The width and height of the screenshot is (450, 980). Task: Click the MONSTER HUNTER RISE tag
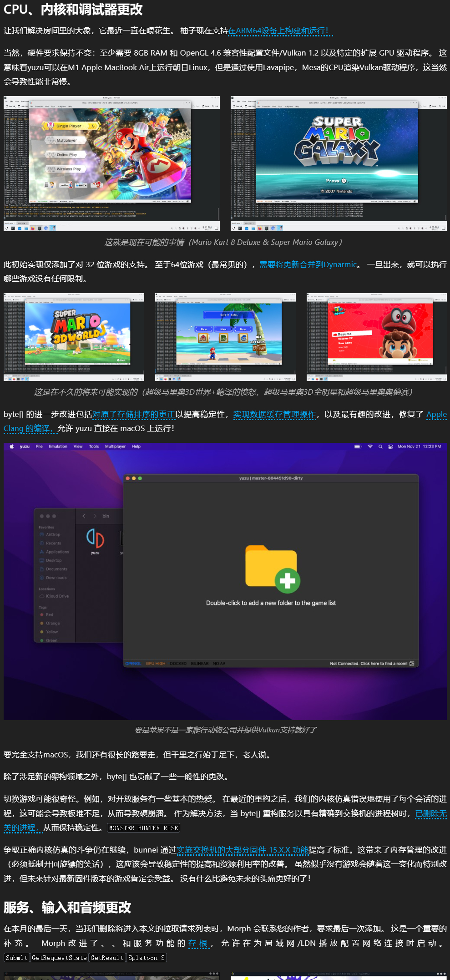pos(143,828)
